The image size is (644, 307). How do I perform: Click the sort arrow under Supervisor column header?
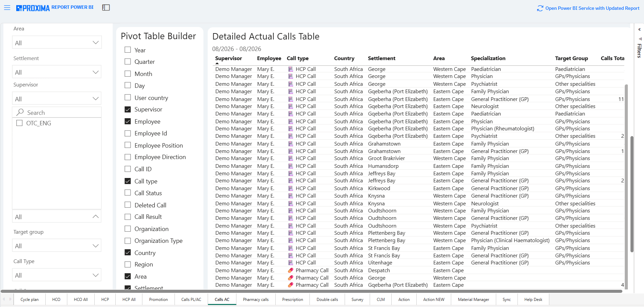pos(217,63)
